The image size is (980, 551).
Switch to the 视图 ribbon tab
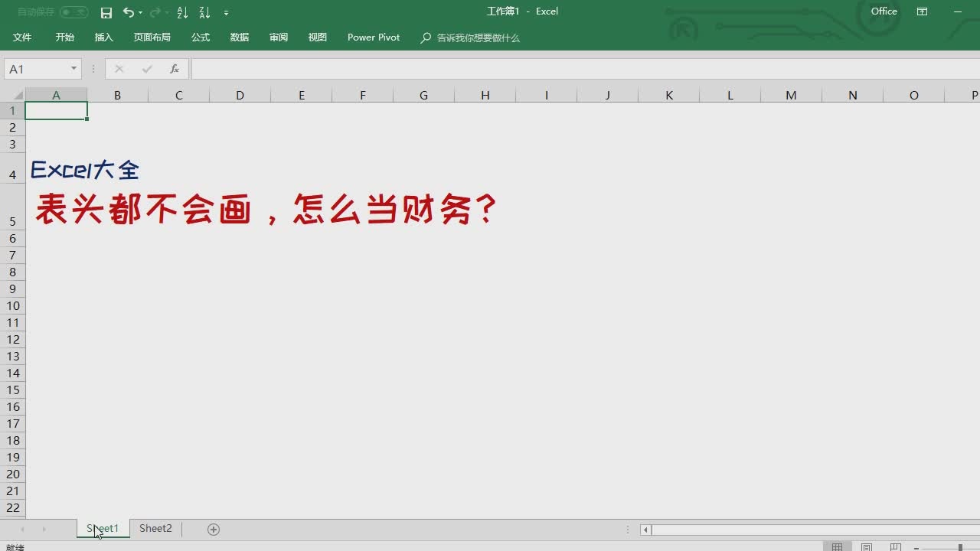(318, 37)
